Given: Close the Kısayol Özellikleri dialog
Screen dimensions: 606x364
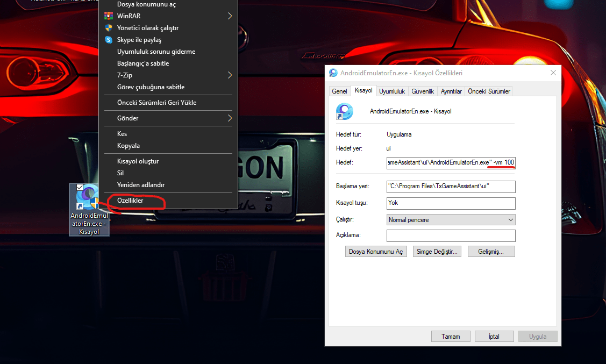Looking at the screenshot, I should [x=553, y=73].
